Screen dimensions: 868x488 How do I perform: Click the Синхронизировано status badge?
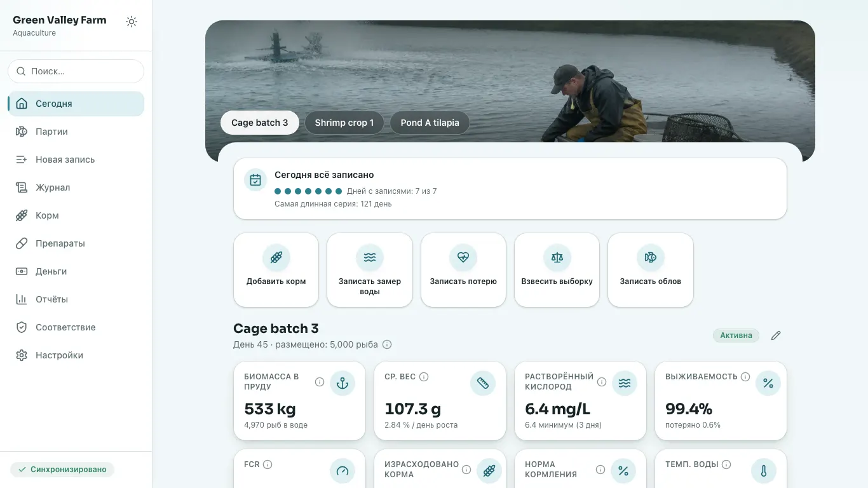pos(62,470)
